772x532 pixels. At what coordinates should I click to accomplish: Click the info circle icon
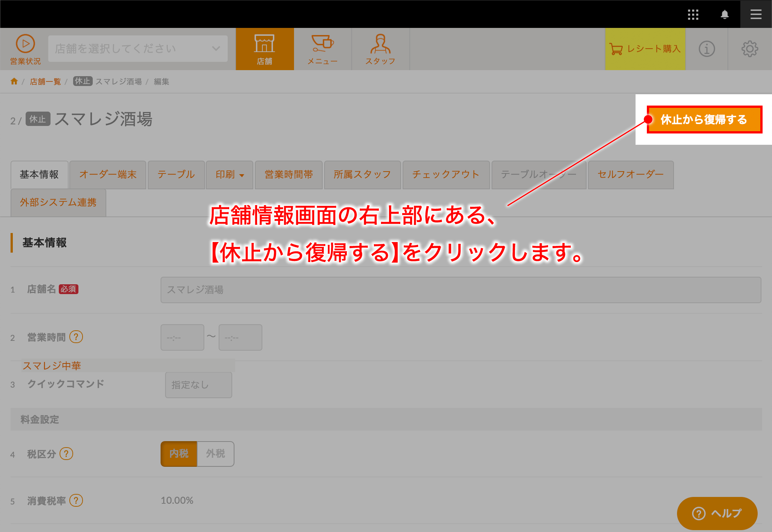[707, 49]
